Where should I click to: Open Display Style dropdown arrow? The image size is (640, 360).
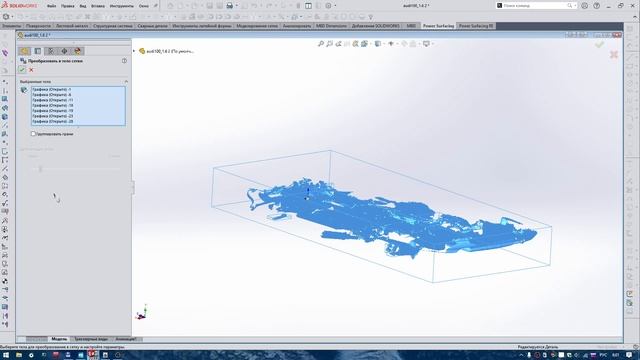point(384,44)
